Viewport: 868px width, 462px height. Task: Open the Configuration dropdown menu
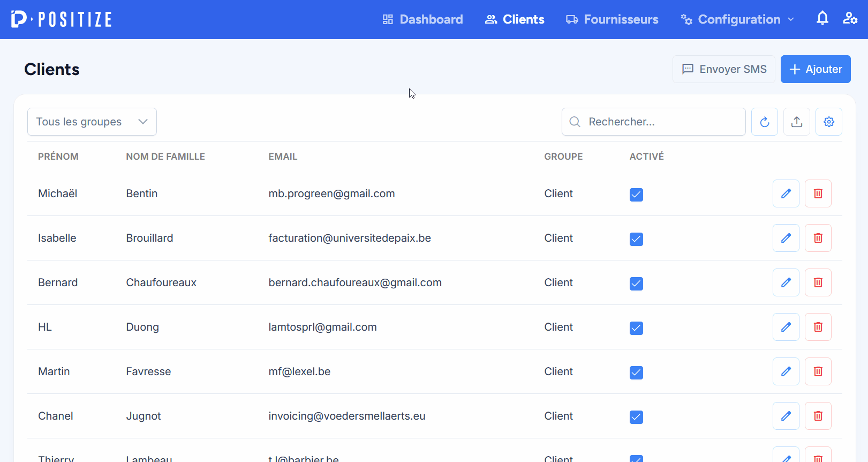tap(738, 19)
